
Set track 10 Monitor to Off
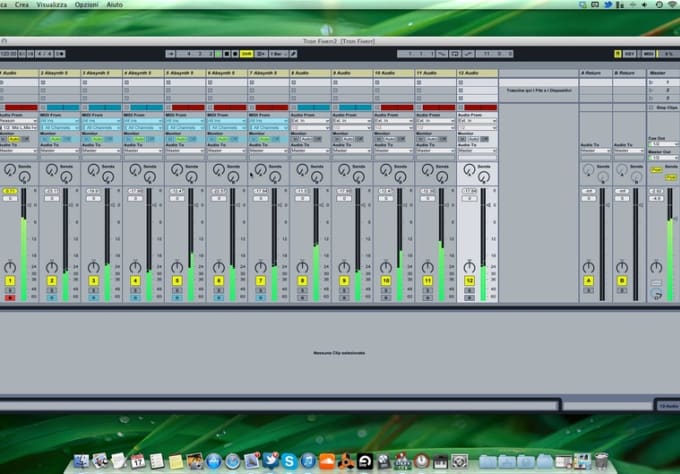pos(401,139)
